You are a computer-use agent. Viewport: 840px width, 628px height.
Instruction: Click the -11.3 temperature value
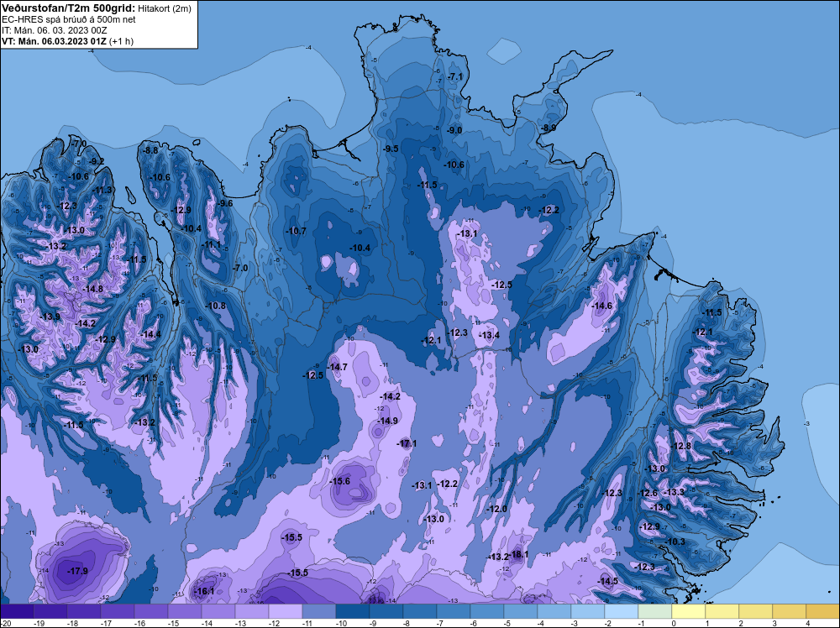click(102, 190)
